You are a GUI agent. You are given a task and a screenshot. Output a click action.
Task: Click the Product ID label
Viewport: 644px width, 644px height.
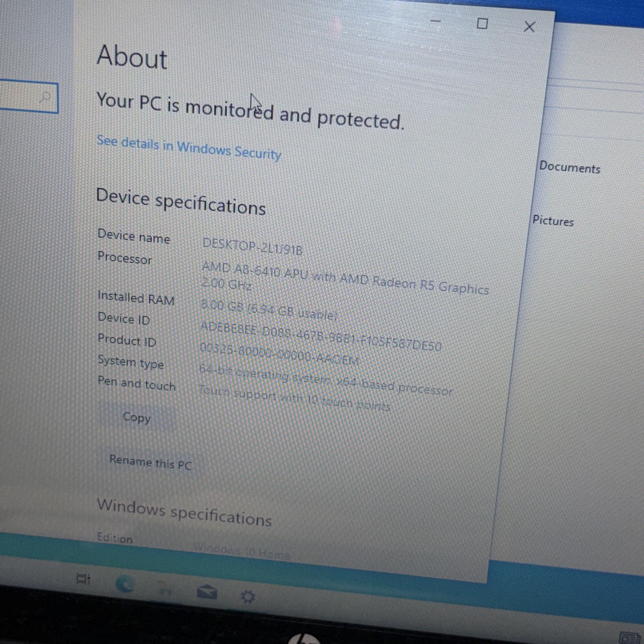[x=127, y=340]
